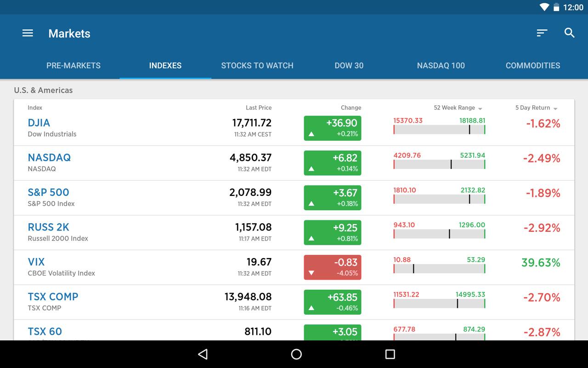Select the NASDAQ 100 tab
This screenshot has width=588, height=368.
pos(441,65)
